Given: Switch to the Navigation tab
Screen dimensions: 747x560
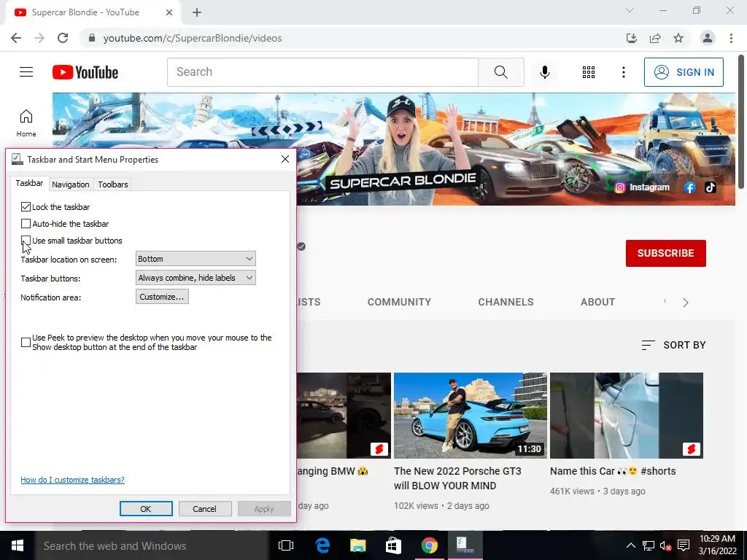Looking at the screenshot, I should pyautogui.click(x=71, y=184).
